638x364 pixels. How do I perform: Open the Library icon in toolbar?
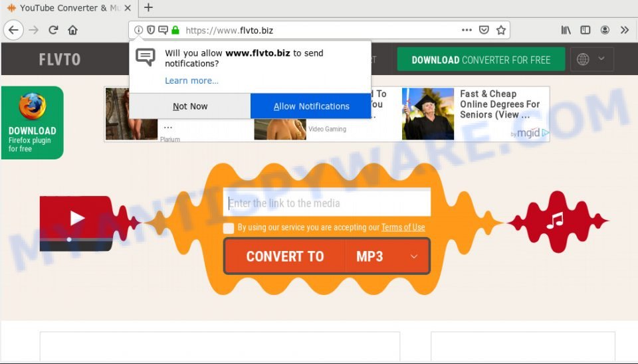point(566,30)
